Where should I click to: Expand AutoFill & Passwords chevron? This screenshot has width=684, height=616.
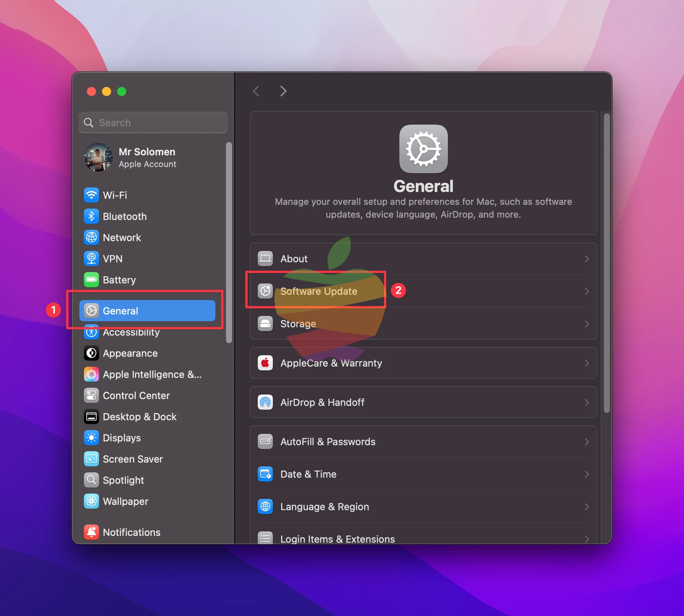[x=587, y=442]
